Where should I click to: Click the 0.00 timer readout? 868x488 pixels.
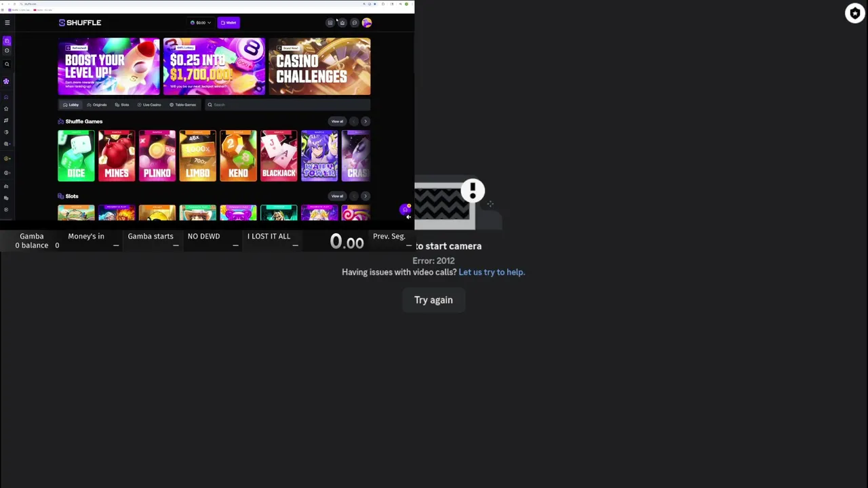coord(347,241)
